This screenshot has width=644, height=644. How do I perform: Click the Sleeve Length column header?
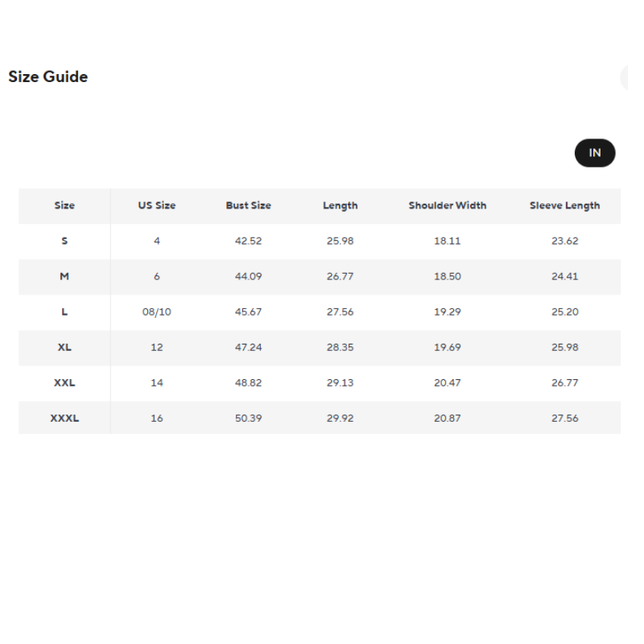(564, 205)
